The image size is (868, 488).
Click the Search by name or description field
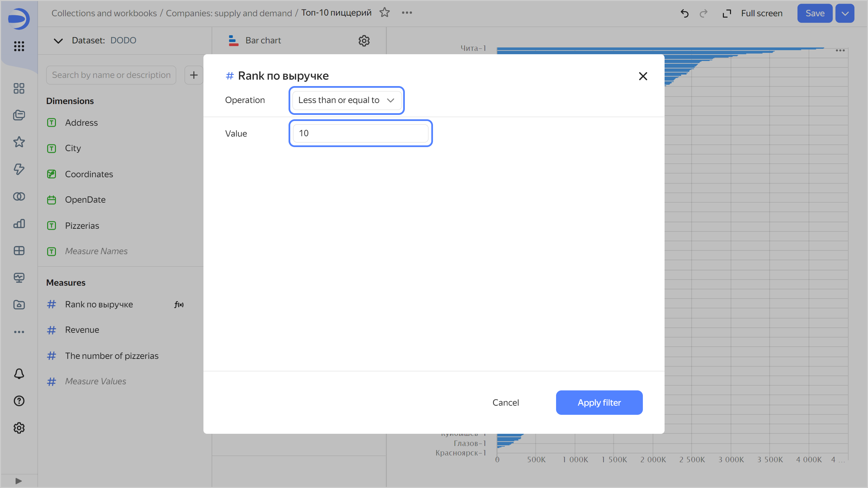[111, 75]
